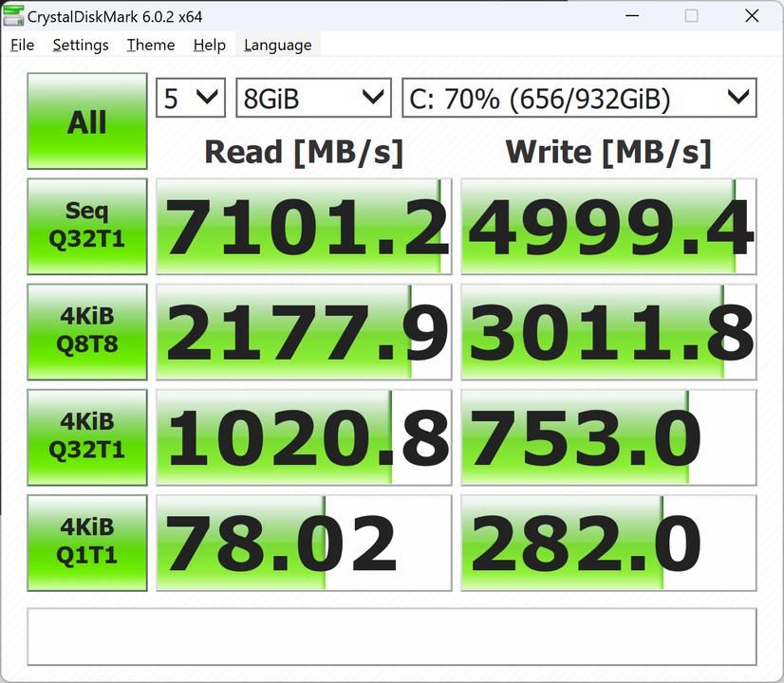Open the Settings menu

coord(81,45)
